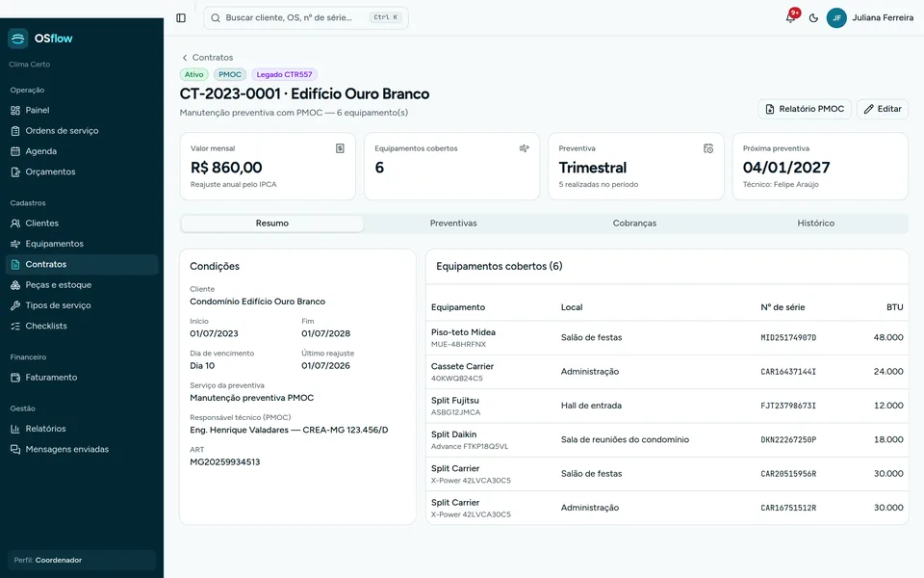Click the Contratos document icon
The height and width of the screenshot is (578, 924).
(x=15, y=265)
